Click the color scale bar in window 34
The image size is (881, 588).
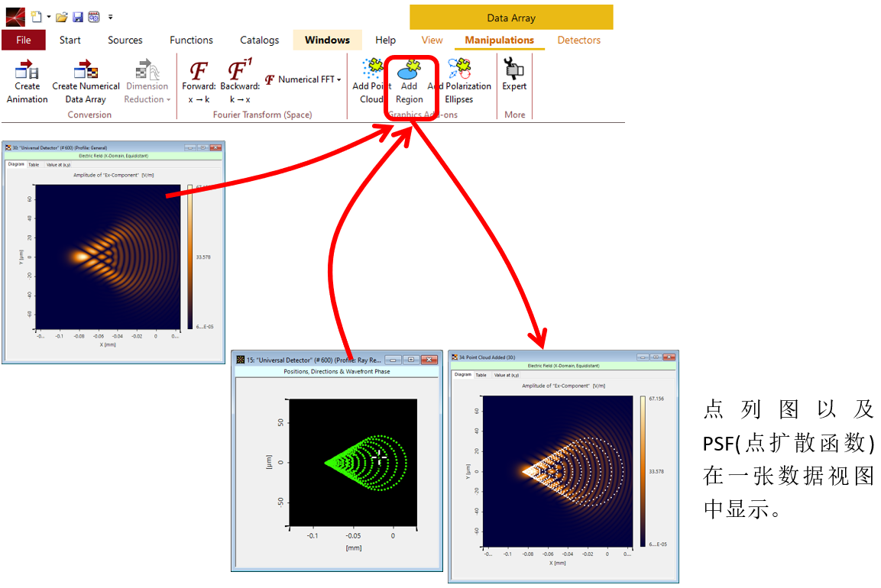tap(643, 471)
